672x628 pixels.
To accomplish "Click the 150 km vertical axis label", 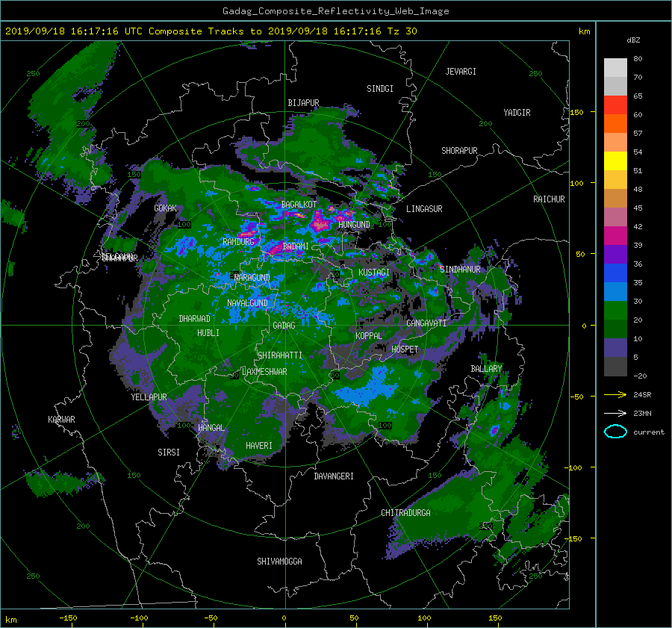I will (577, 112).
